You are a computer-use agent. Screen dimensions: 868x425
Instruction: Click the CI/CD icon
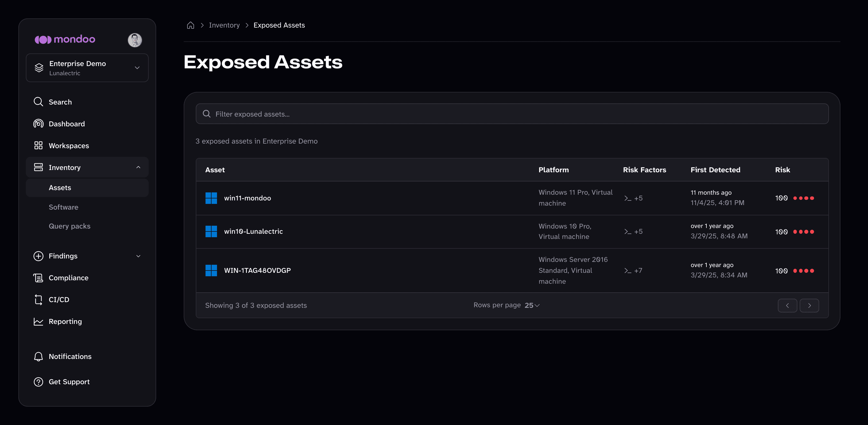[38, 300]
